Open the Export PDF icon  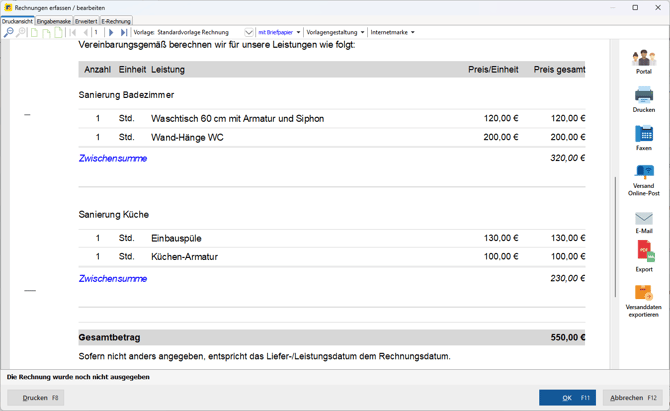click(x=644, y=256)
